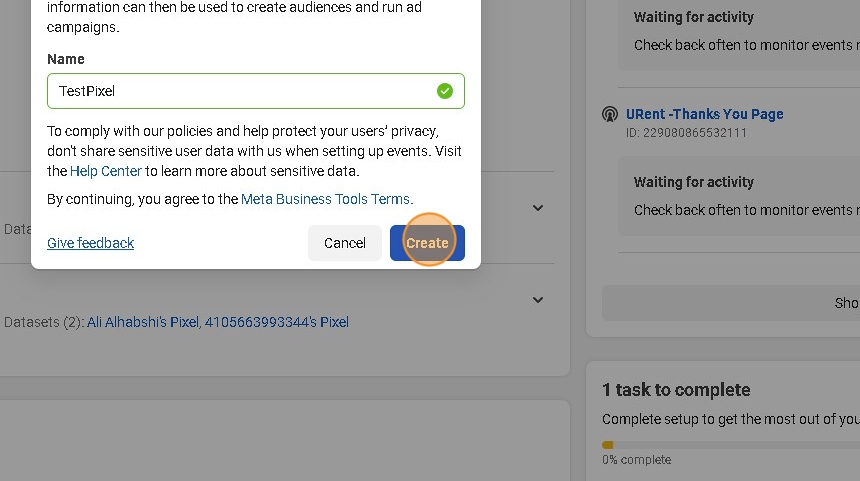Viewport: 860px width, 481px height.
Task: Open 4105663993344's Pixel dataset link
Action: click(276, 322)
